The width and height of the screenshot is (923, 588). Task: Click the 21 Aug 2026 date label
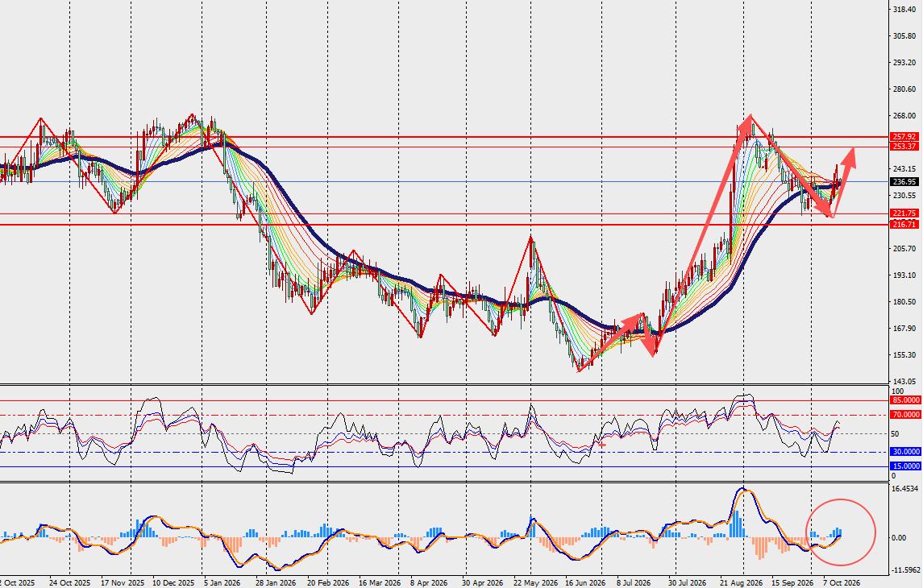[x=742, y=582]
